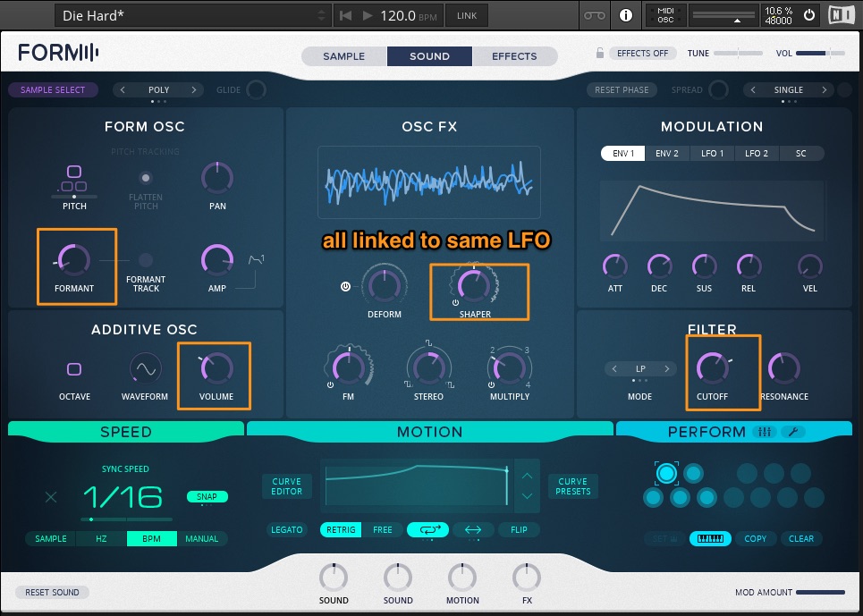Click the Additive Osc Volume knob
This screenshot has width=863, height=616.
[x=216, y=367]
